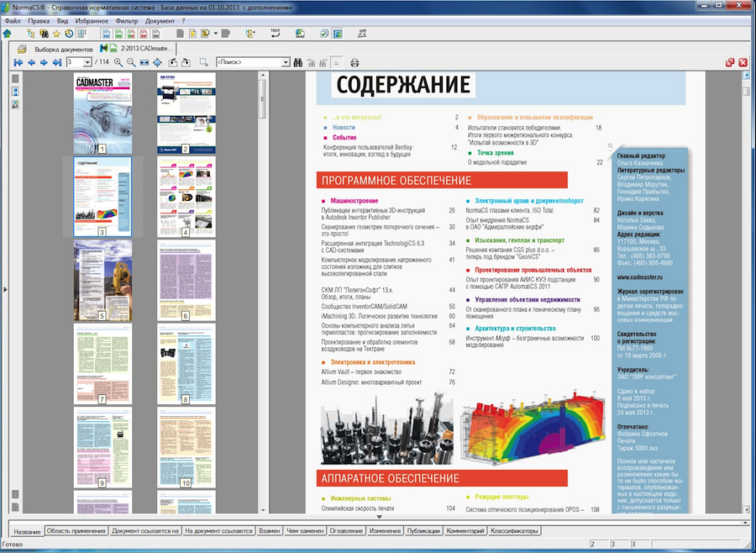Expand the collapsed left panel arrow
This screenshot has width=756, height=553.
[5, 290]
